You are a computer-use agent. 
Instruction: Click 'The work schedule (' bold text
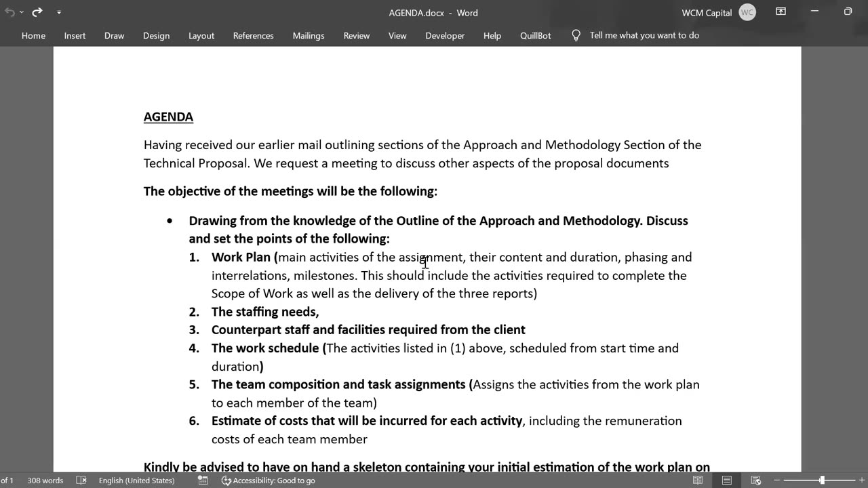[269, 348]
